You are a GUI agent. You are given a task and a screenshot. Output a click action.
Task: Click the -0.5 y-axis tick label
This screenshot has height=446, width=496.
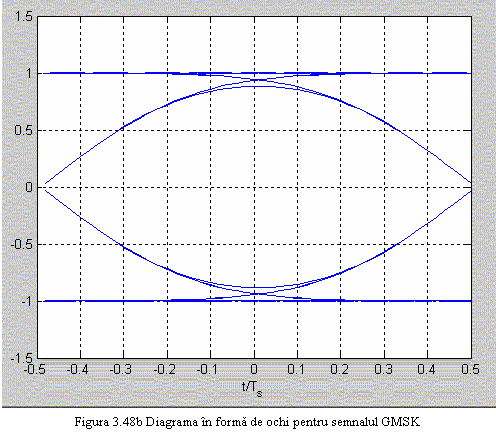[22, 244]
